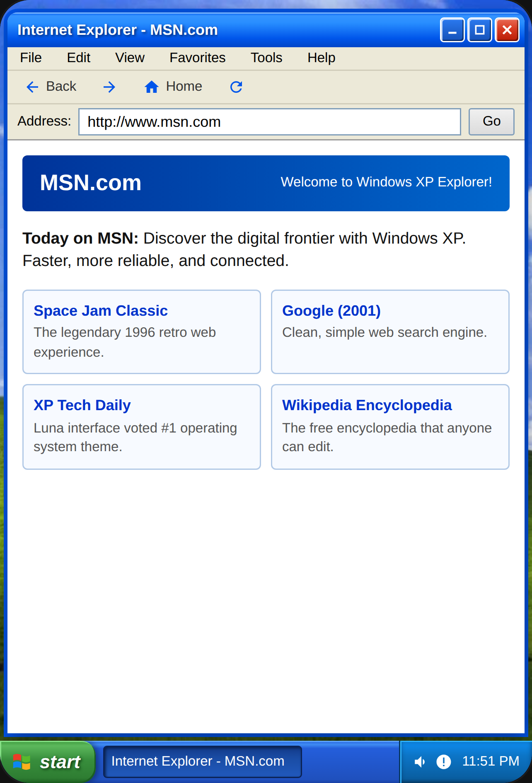532x783 pixels.
Task: Open the Edit menu
Action: (x=79, y=58)
